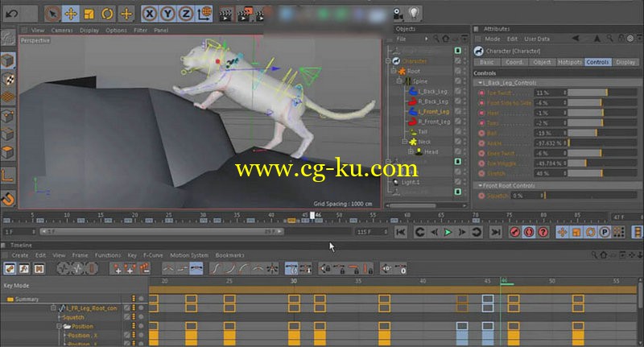
Task: Click the Ankle percentage value field
Action: click(x=551, y=143)
